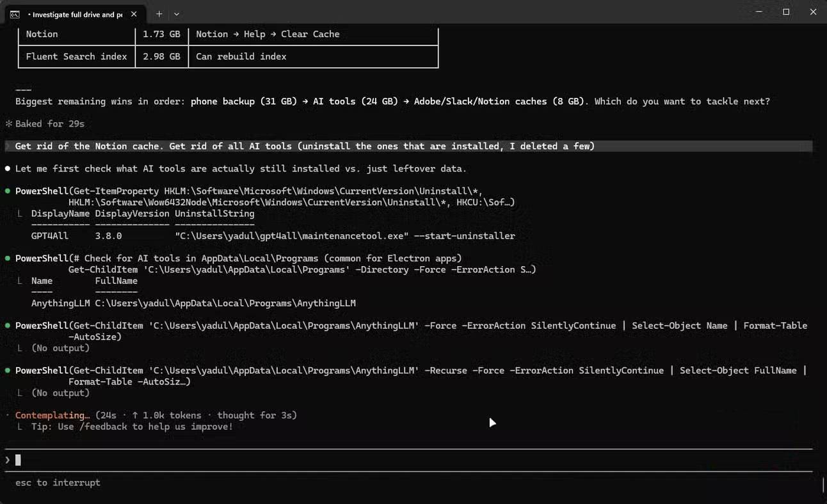Minimize the terminal window
Screen dimensions: 827x504
point(759,12)
